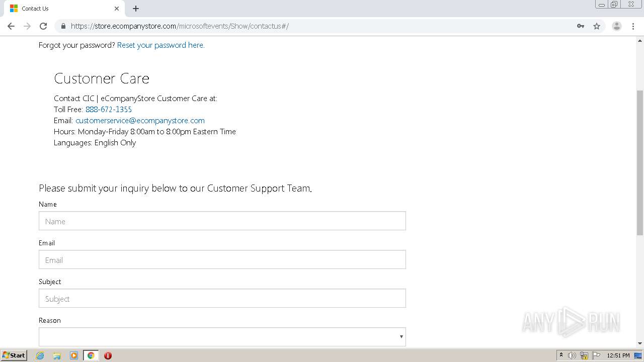Focus the Email input field
The width and height of the screenshot is (644, 362).
222,259
